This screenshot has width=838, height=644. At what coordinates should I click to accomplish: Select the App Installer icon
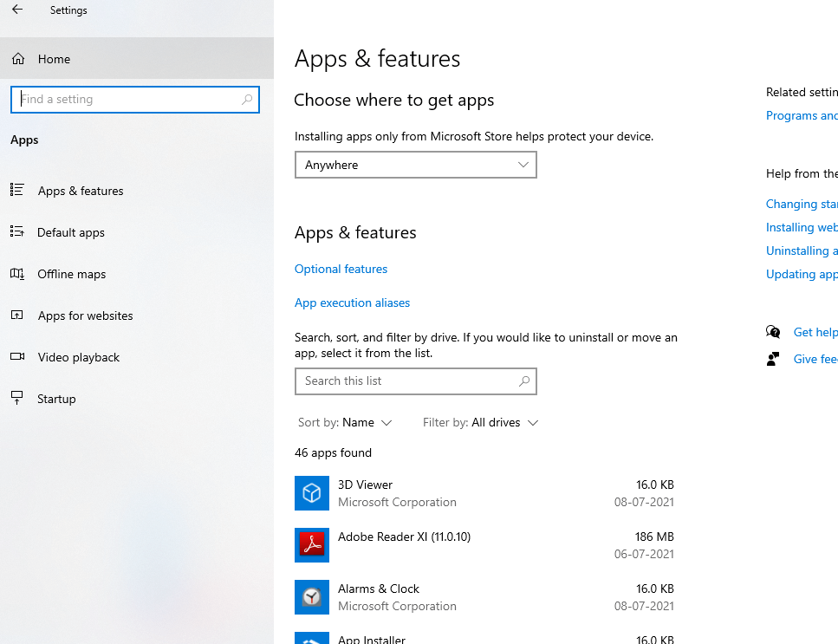[x=312, y=638]
